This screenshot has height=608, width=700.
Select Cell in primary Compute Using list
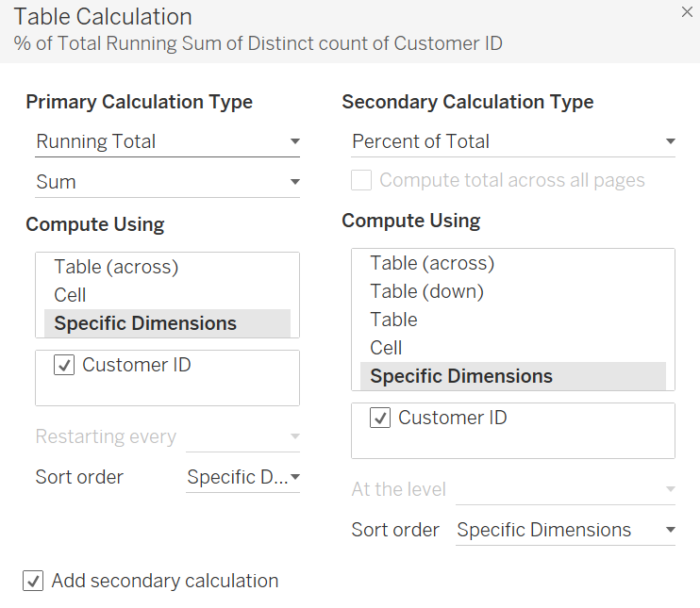click(x=71, y=295)
